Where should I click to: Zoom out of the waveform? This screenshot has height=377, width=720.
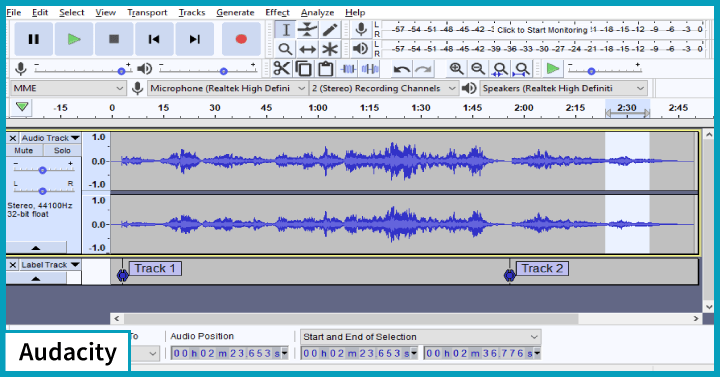[478, 69]
